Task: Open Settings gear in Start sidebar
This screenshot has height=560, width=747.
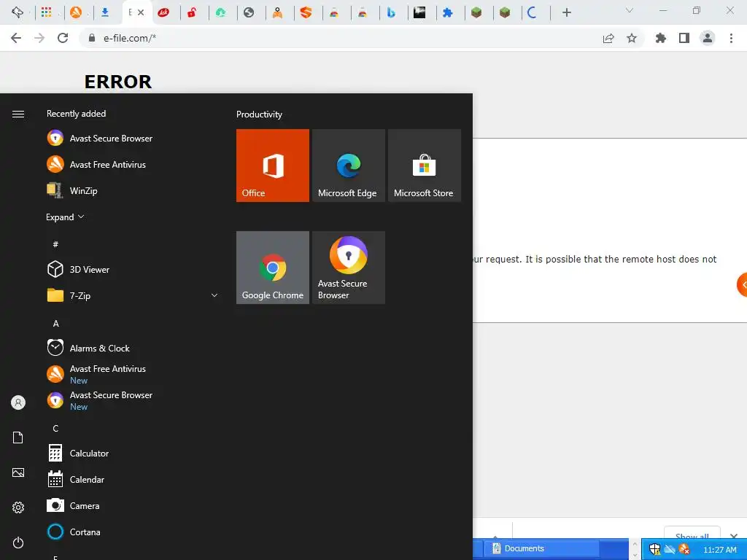Action: (x=18, y=507)
